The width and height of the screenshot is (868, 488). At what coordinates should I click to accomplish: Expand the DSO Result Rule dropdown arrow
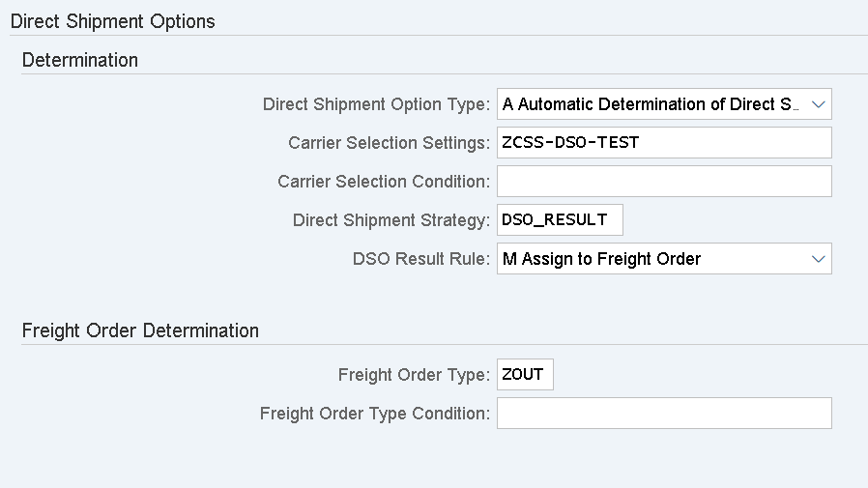818,259
